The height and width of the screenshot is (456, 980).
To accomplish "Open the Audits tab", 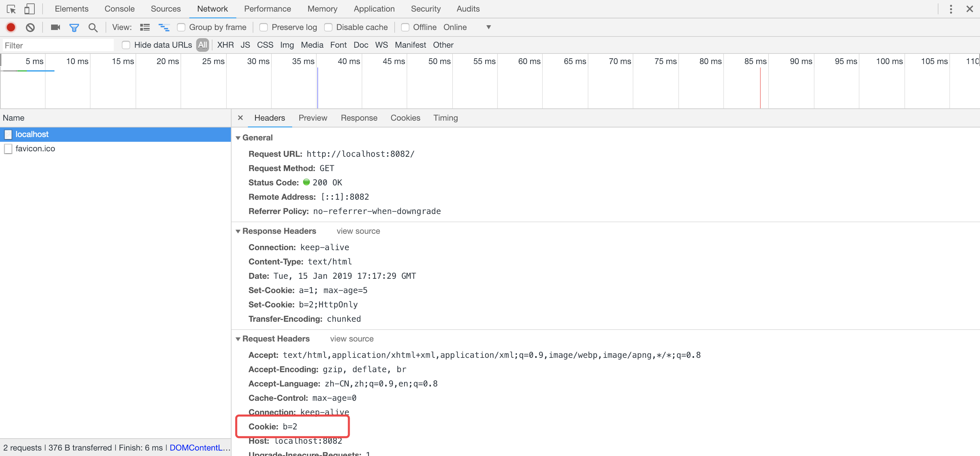I will [x=468, y=9].
